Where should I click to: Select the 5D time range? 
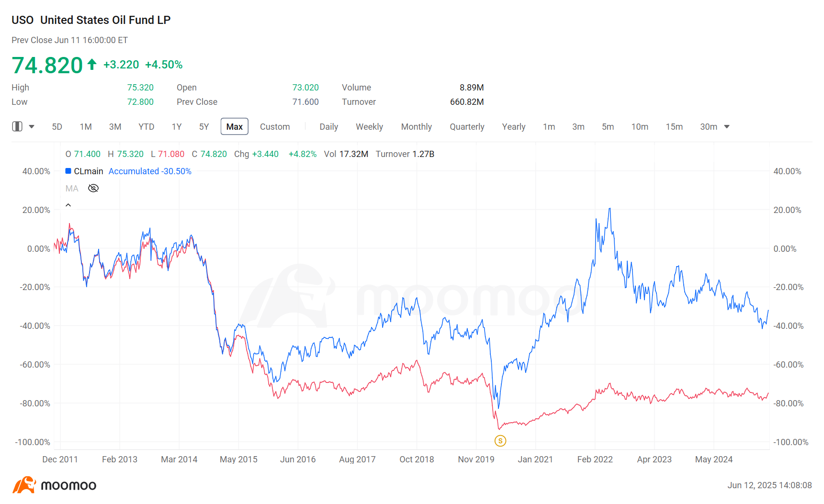click(57, 127)
